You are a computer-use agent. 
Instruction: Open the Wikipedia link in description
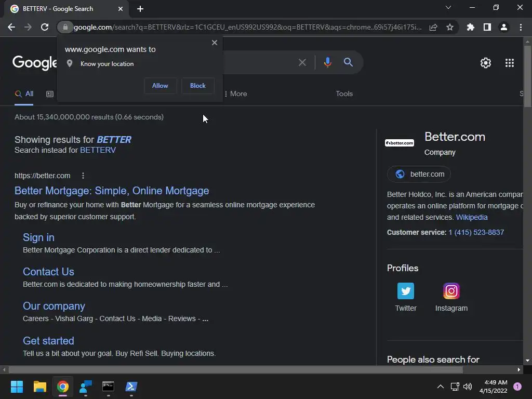(472, 217)
